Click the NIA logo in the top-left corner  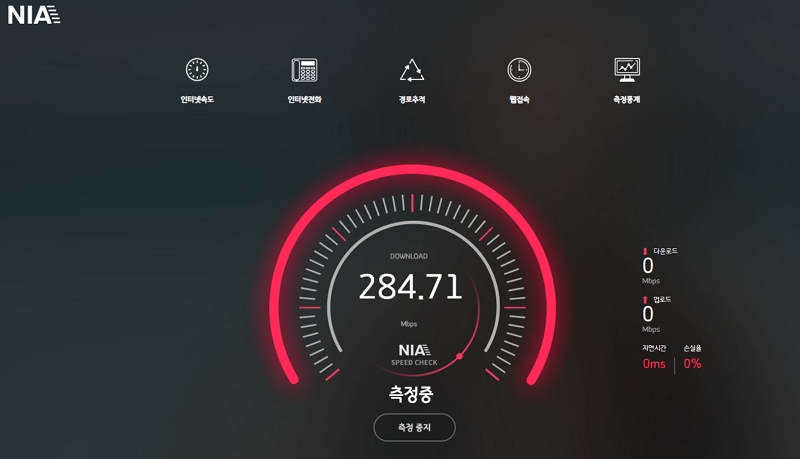pos(34,15)
